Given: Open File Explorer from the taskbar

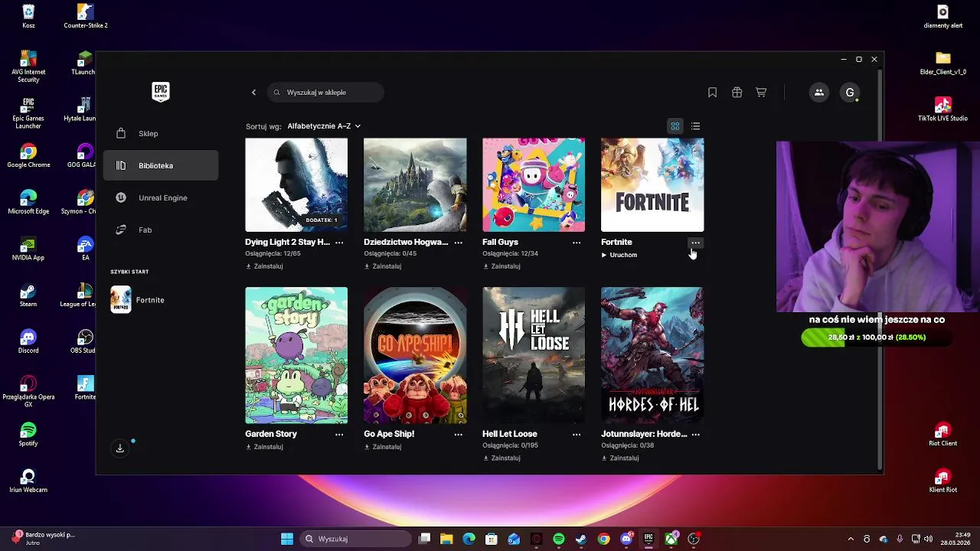Looking at the screenshot, I should click(x=446, y=540).
